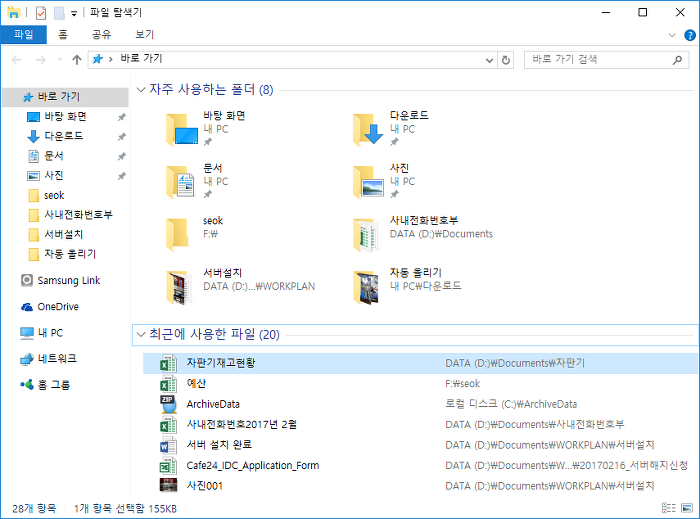Select the 문서 folder icon in frequent folders
The height and width of the screenshot is (519, 700).
point(180,182)
